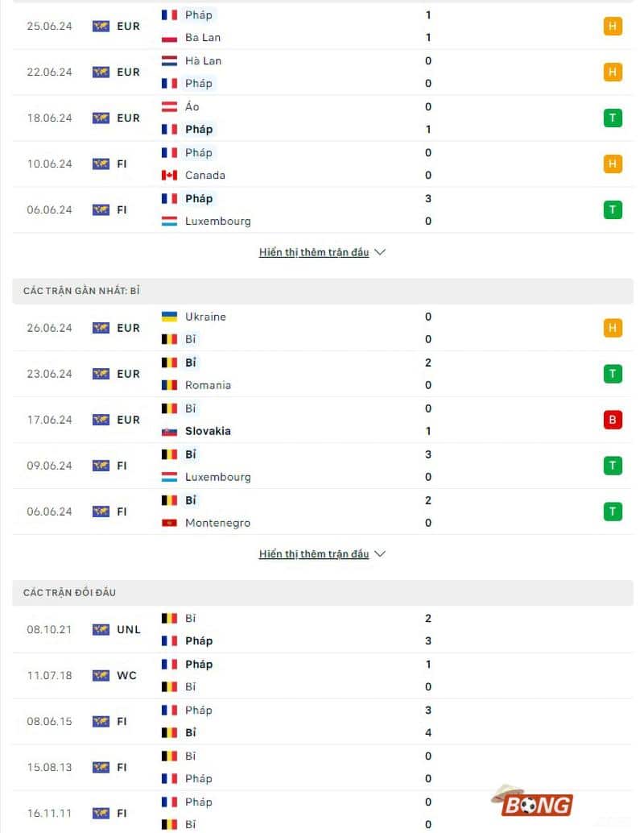644x833 pixels.
Task: Click the Hà Lan flag icon
Action: coord(170,61)
